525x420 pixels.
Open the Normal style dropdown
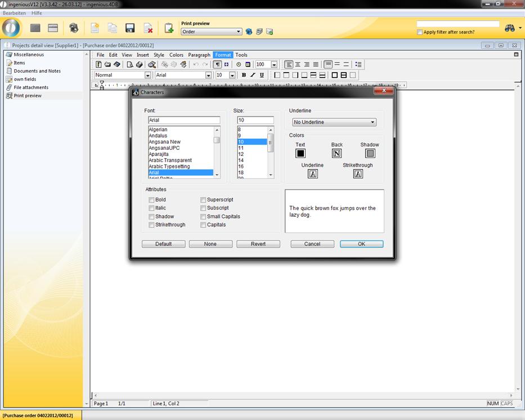(148, 75)
